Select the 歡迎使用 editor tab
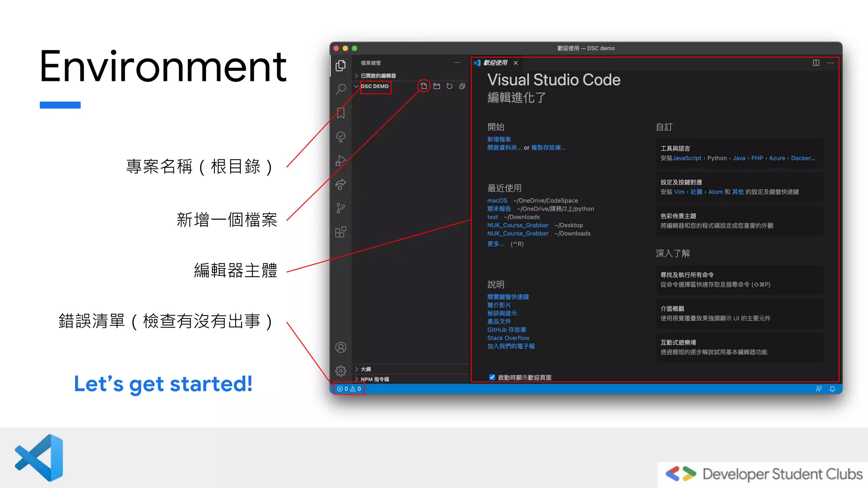This screenshot has height=488, width=868. [495, 63]
